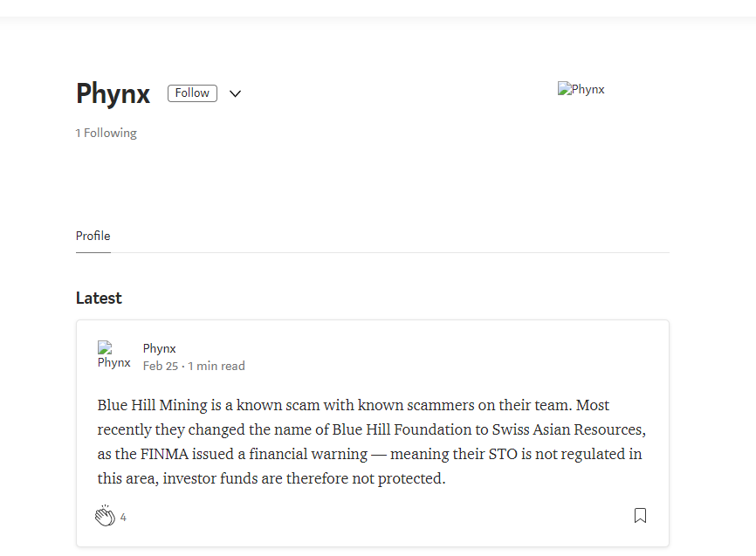Open the Phynx profile picture at top right
The image size is (756, 556).
581,89
